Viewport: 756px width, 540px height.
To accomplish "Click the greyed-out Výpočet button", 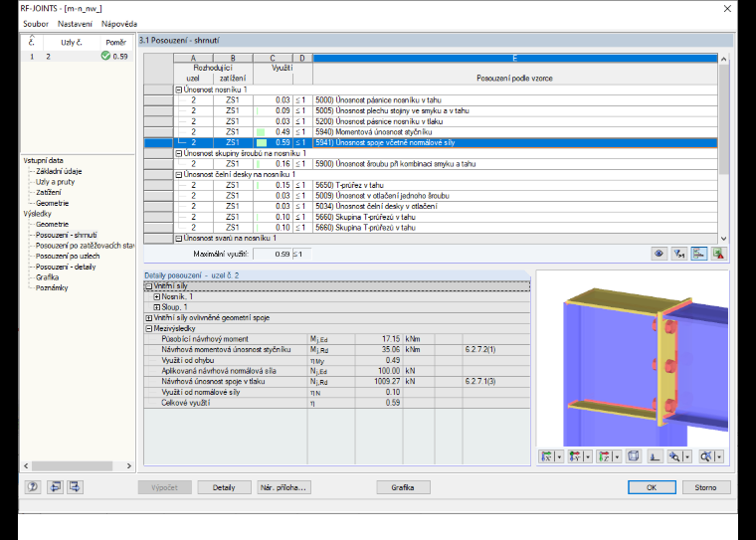I will [164, 487].
